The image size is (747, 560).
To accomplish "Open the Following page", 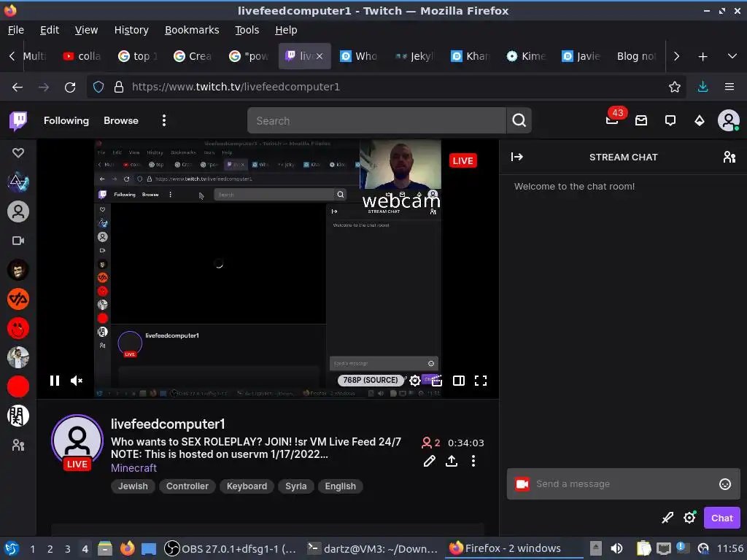I will [66, 120].
